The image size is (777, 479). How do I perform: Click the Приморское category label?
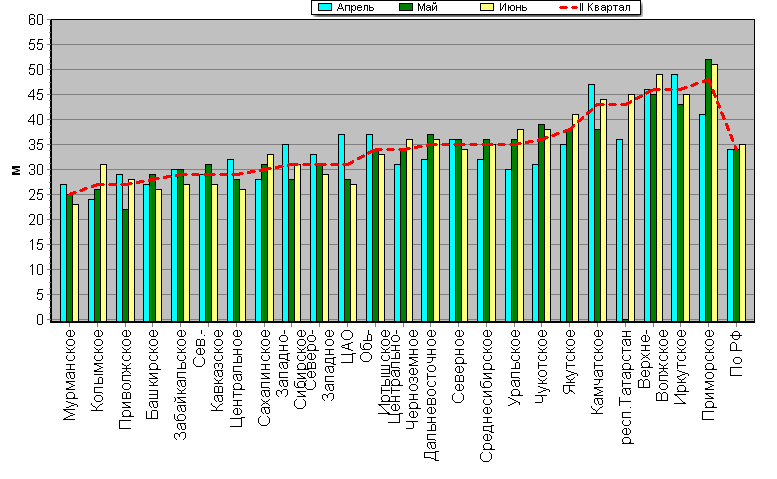pos(709,375)
